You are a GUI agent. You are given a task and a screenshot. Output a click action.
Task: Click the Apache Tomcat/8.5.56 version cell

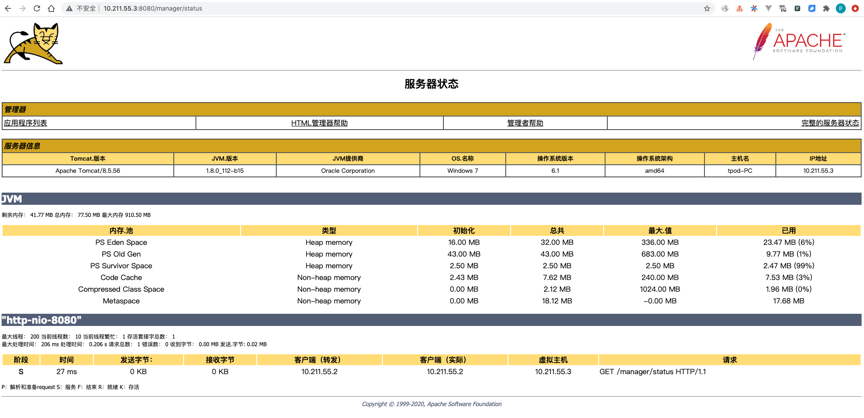88,171
